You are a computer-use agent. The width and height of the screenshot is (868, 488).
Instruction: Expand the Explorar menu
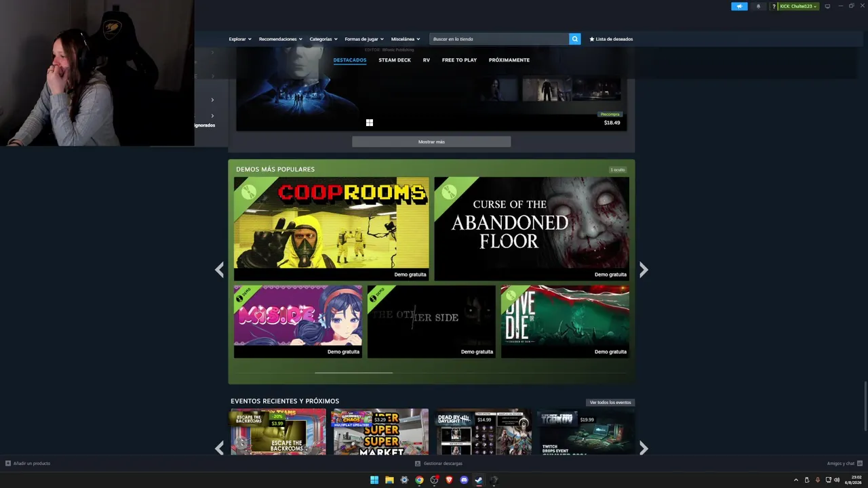(240, 39)
